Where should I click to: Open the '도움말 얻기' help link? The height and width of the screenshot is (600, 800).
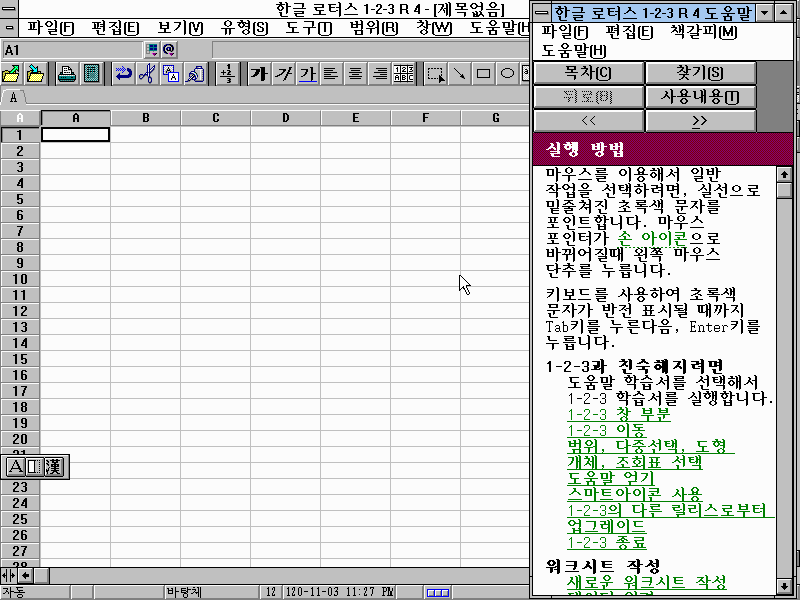610,478
